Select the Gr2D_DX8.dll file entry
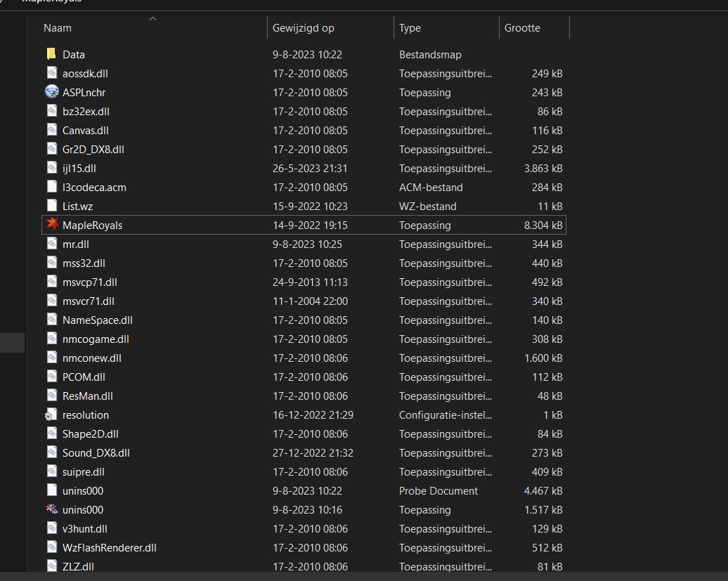The width and height of the screenshot is (728, 581). [x=93, y=149]
